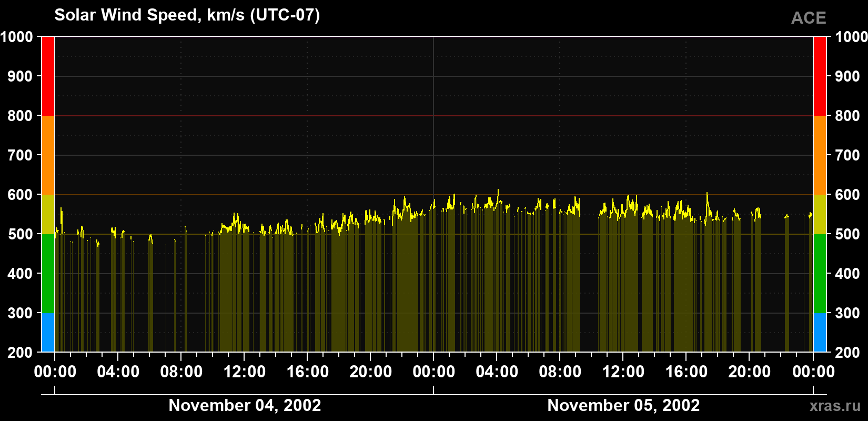Click the 500 label on the left axis
The image size is (868, 421).
point(20,234)
